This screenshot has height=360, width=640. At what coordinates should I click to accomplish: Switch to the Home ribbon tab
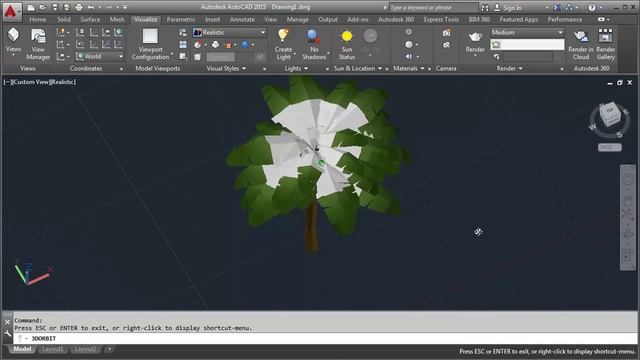[x=38, y=19]
